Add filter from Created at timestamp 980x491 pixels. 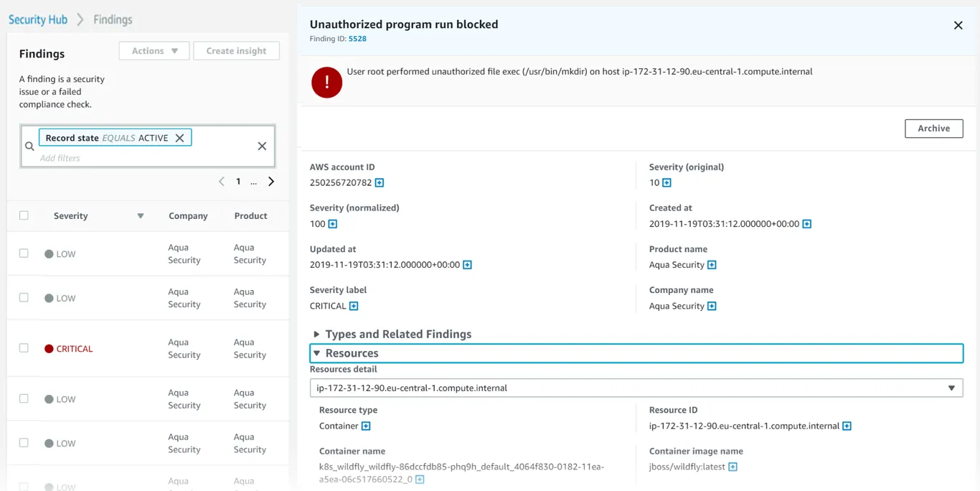806,224
